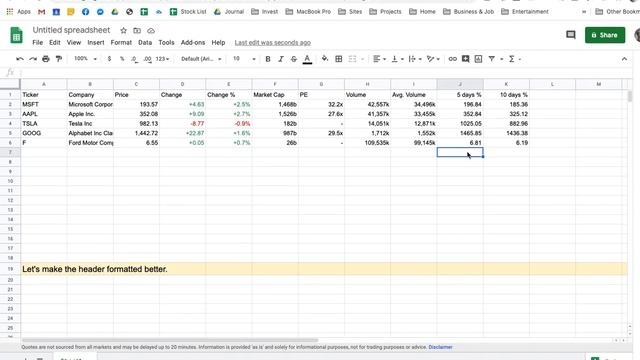Click 'Last edit was seconds ago' link

pos(273,42)
